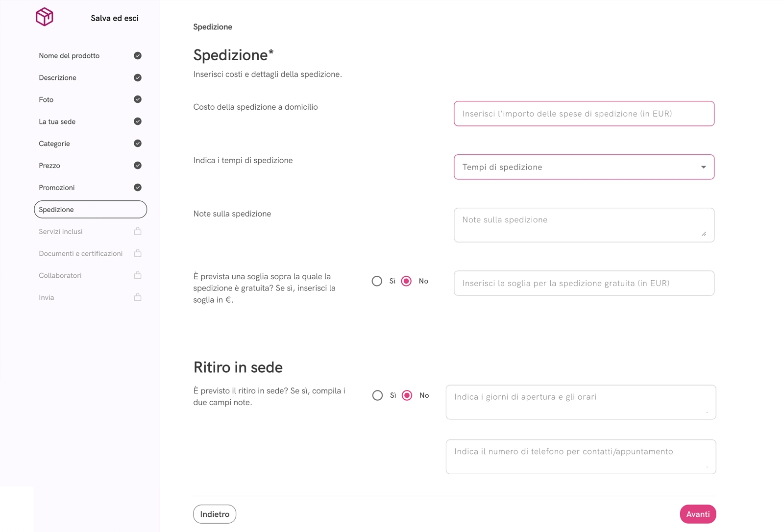
Task: Click the Avanti button
Action: 698,514
